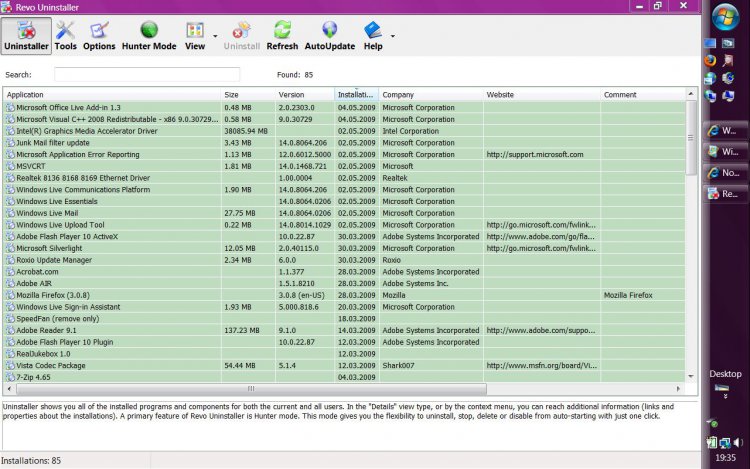This screenshot has height=469, width=750.
Task: Run AutoUpdate from the toolbar
Action: pos(330,36)
